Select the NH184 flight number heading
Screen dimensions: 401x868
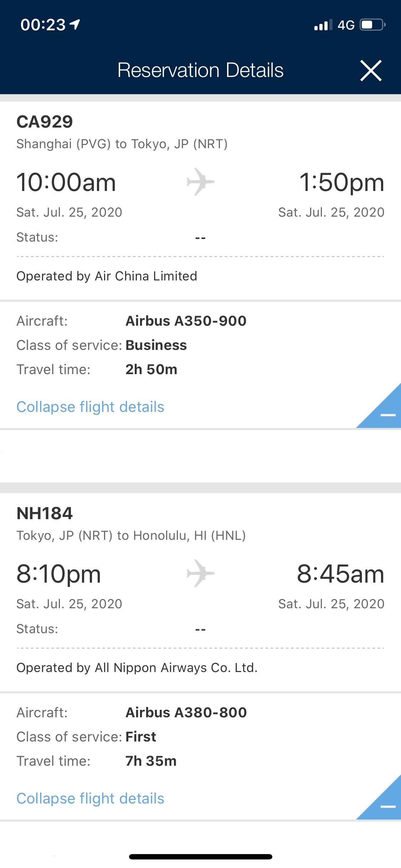[45, 513]
